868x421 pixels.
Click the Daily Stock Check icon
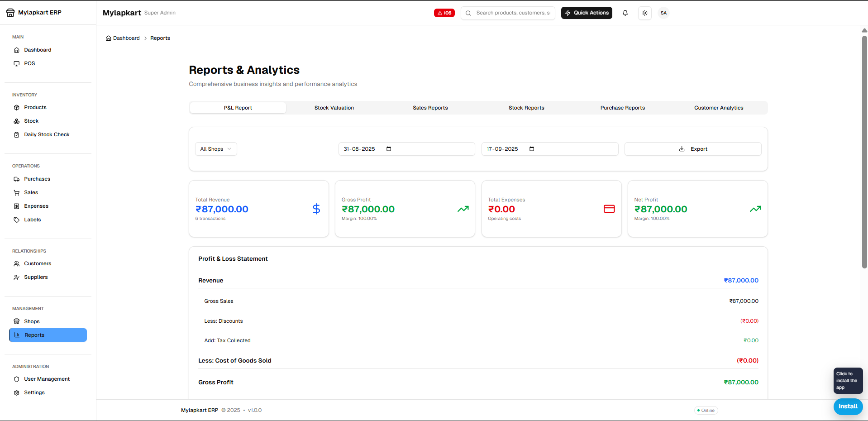pos(16,134)
